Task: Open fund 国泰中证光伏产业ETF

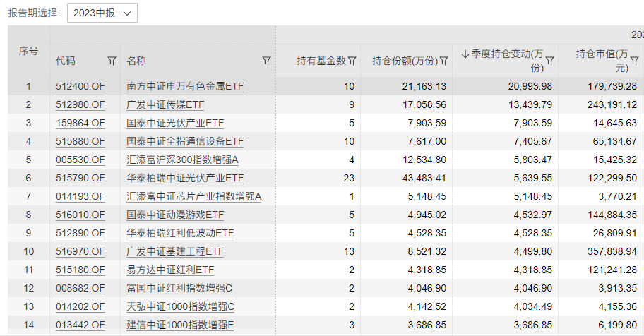Action: pyautogui.click(x=175, y=123)
